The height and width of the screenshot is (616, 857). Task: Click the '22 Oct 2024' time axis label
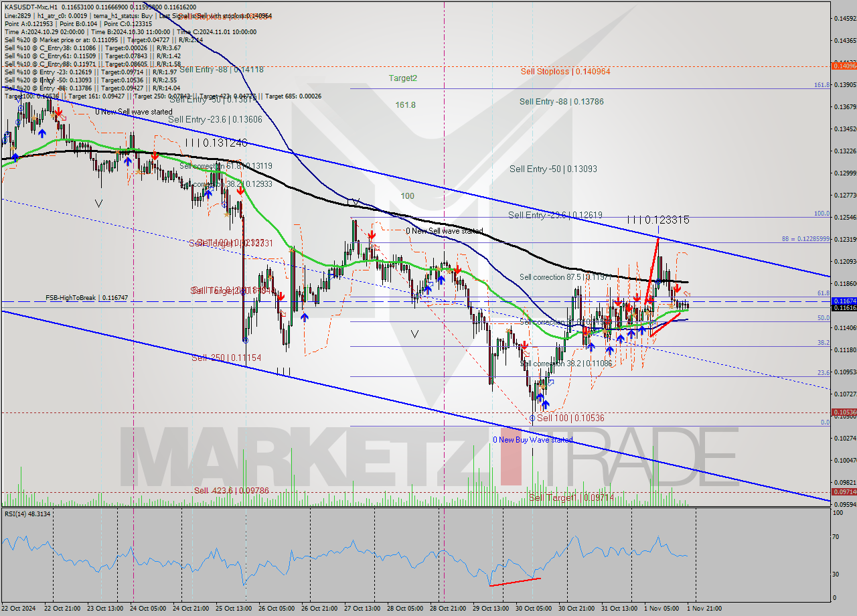17,609
